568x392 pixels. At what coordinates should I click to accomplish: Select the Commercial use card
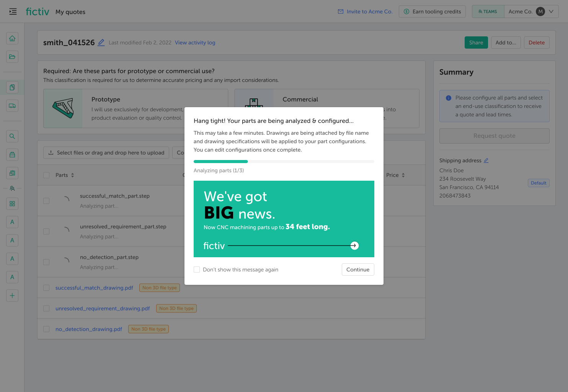click(327, 108)
